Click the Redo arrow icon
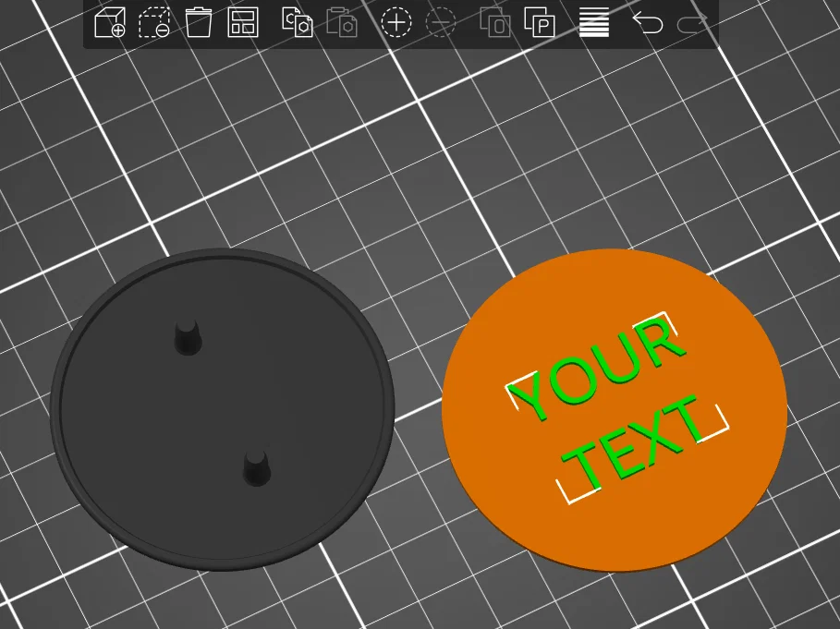Image resolution: width=840 pixels, height=629 pixels. 692,22
